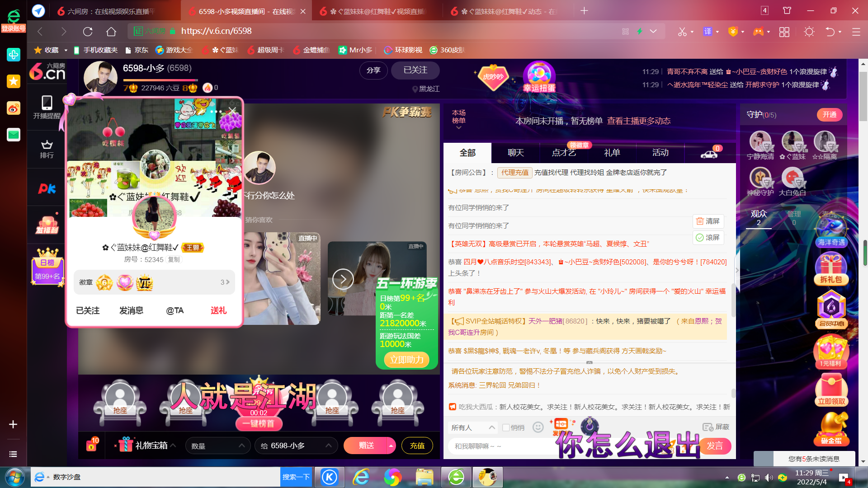Toggle the 屏蔽 block setting
The width and height of the screenshot is (868, 488).
tap(716, 427)
